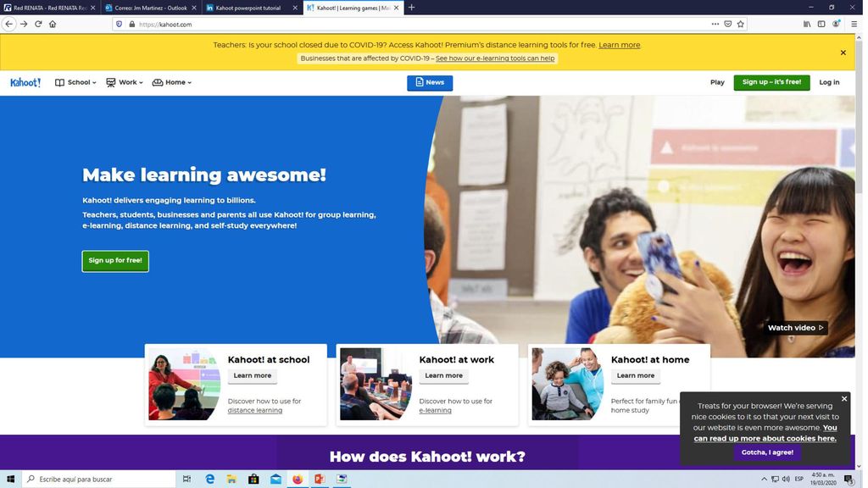868x488 pixels.
Task: Reload the page with the refresh icon
Action: click(x=38, y=24)
